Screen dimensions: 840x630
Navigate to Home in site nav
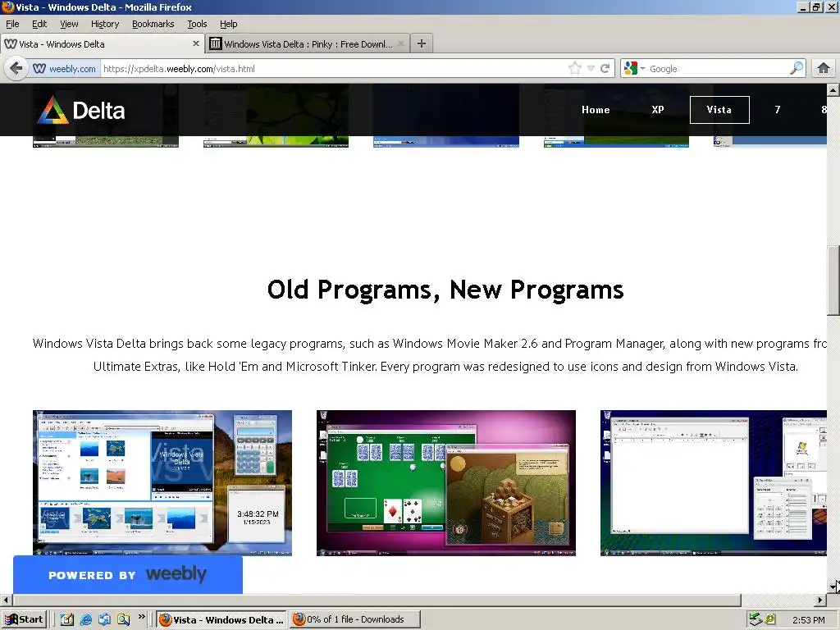click(596, 110)
